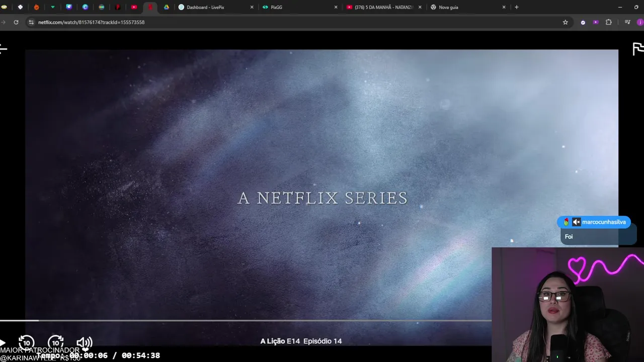Image resolution: width=644 pixels, height=362 pixels.
Task: Switch to round multicolor pinned tab
Action: click(x=101, y=7)
